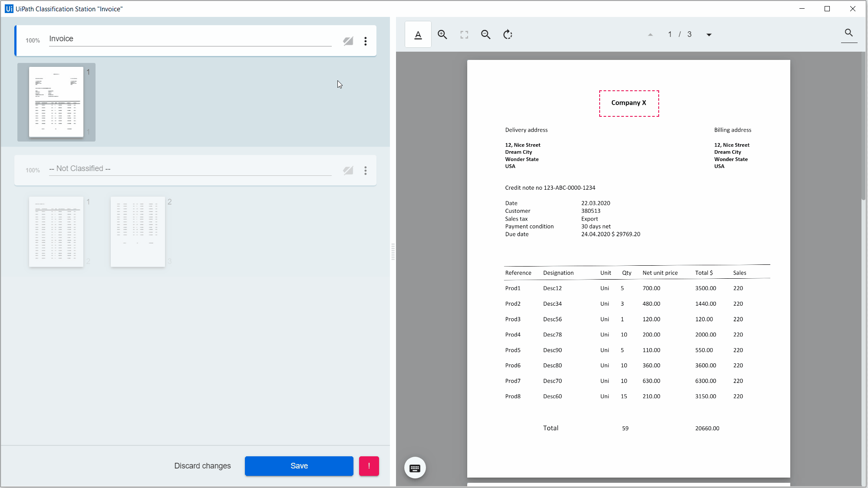Click Discard changes
This screenshot has height=488, width=868.
(202, 466)
